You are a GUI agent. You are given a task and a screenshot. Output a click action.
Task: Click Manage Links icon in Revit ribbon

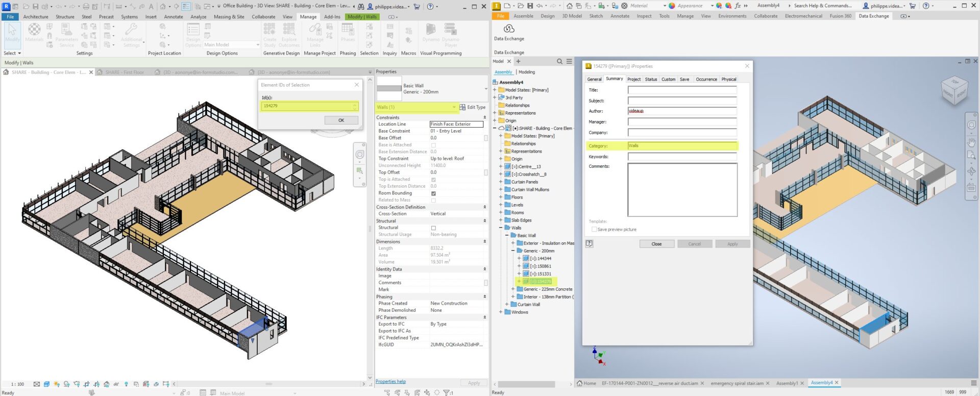(x=315, y=34)
